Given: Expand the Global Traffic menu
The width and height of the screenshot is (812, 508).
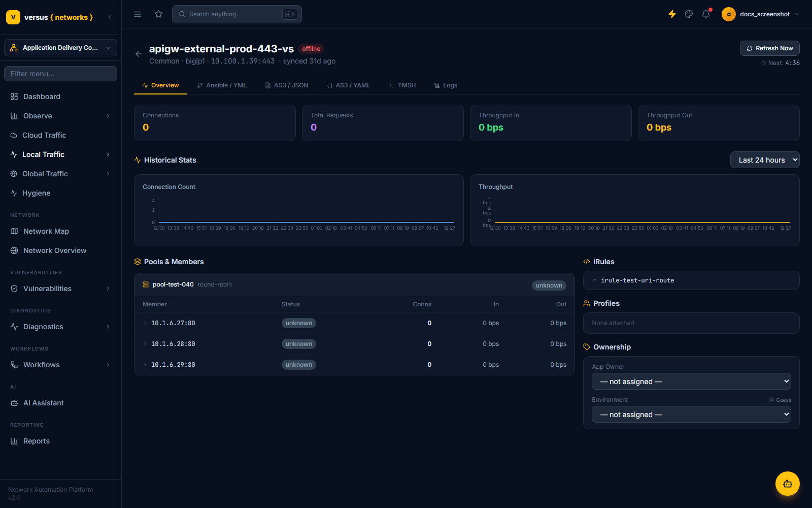Looking at the screenshot, I should coord(61,174).
